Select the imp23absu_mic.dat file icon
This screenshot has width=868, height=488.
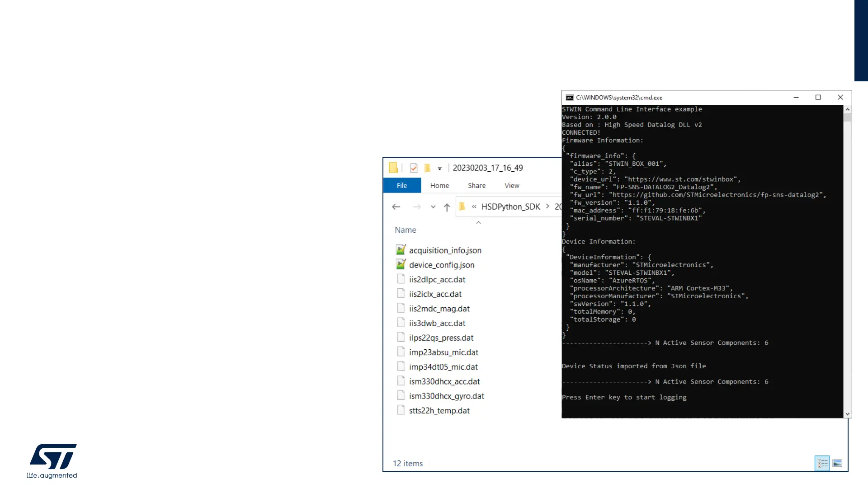click(401, 352)
